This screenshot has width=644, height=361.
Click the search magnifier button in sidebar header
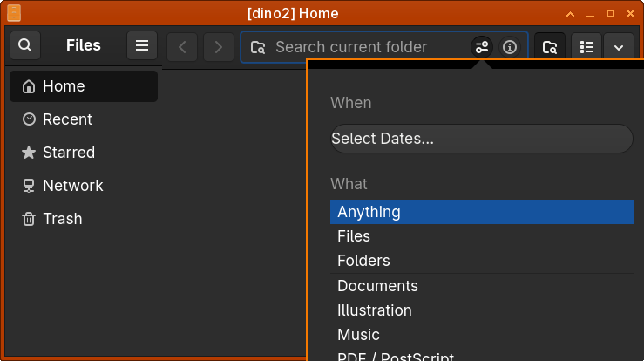(25, 46)
